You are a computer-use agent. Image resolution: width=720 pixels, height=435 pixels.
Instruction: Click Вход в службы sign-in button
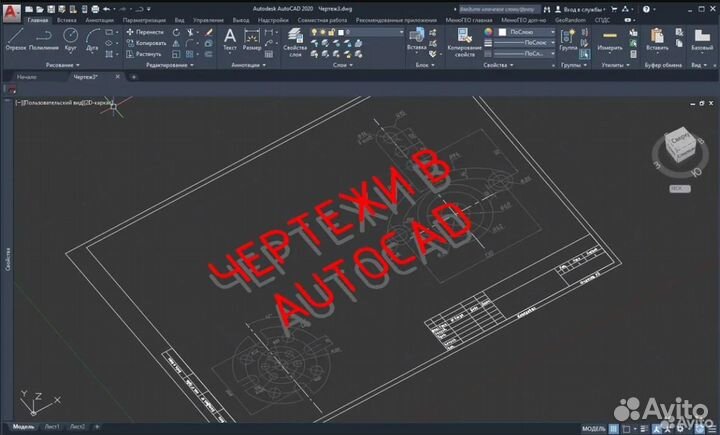[581, 9]
